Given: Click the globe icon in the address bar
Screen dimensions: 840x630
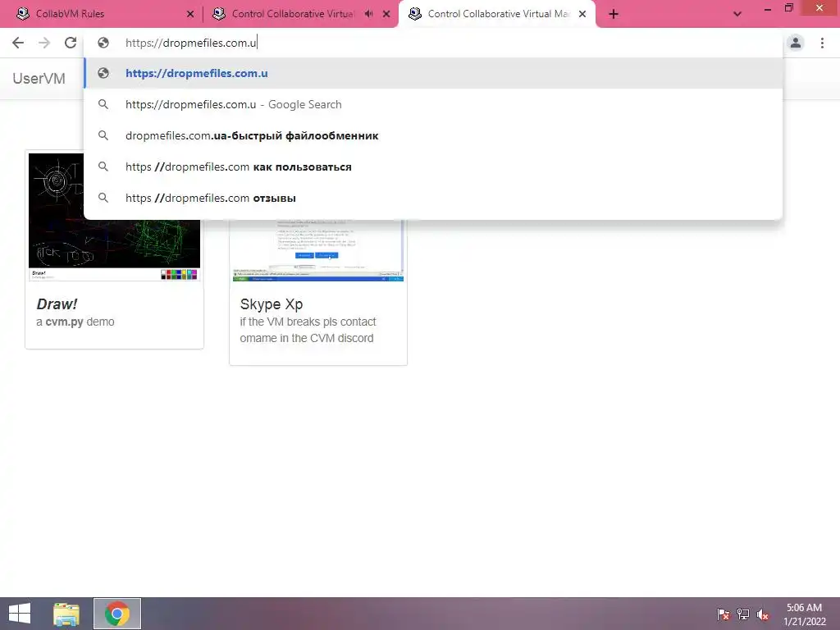Looking at the screenshot, I should [103, 43].
